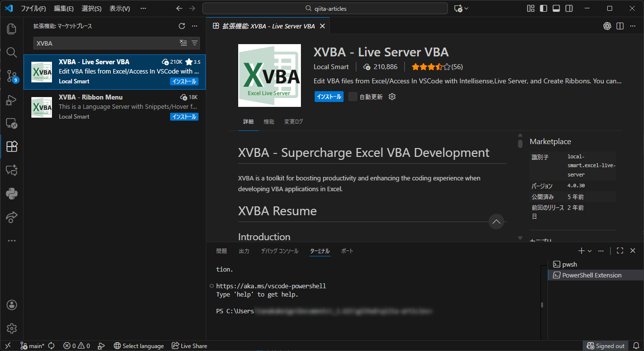
Task: Open the Chat view in activity bar
Action: [x=11, y=170]
